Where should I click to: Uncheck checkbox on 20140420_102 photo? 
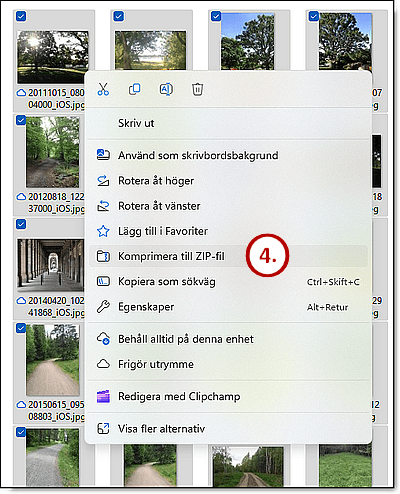click(21, 224)
